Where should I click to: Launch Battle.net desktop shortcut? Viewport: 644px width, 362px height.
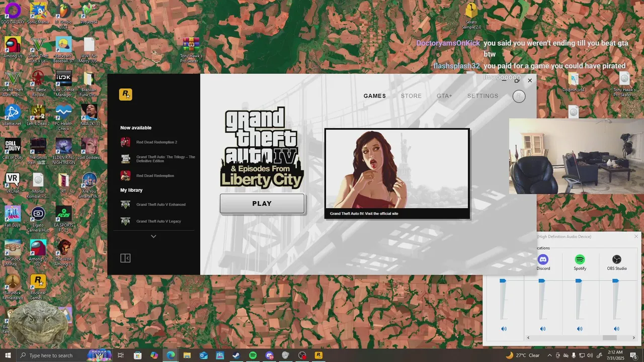pos(13,116)
